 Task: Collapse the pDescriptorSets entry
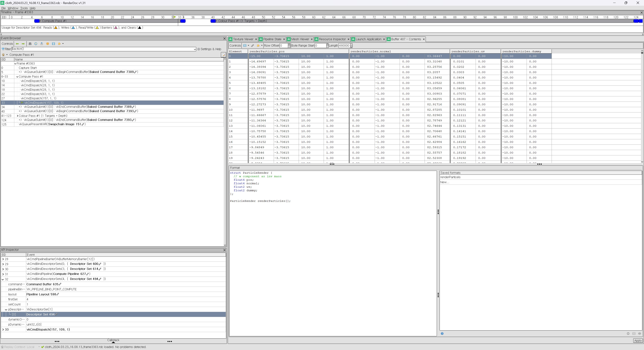tap(6, 310)
